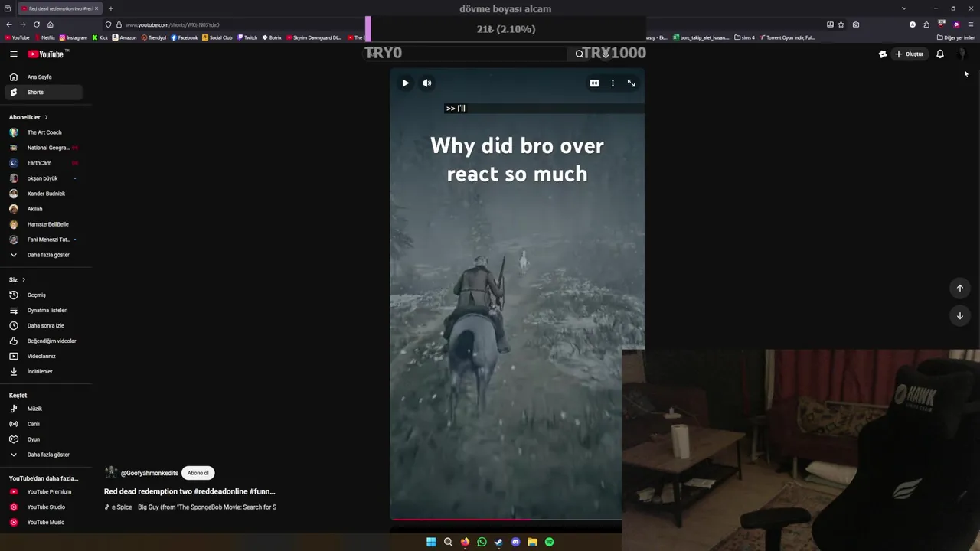
Task: Go to the next Short with down arrow
Action: click(x=959, y=315)
